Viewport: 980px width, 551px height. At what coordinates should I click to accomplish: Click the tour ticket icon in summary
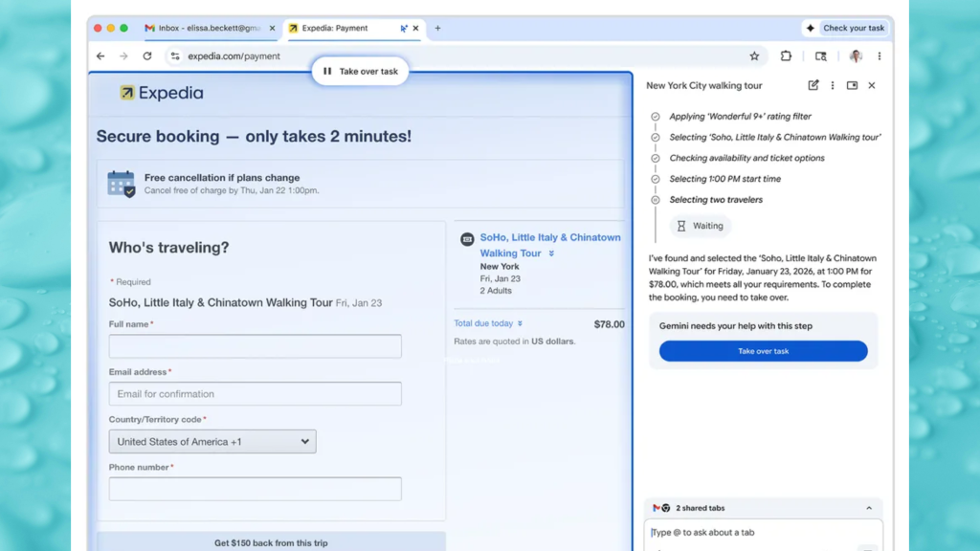(x=467, y=238)
